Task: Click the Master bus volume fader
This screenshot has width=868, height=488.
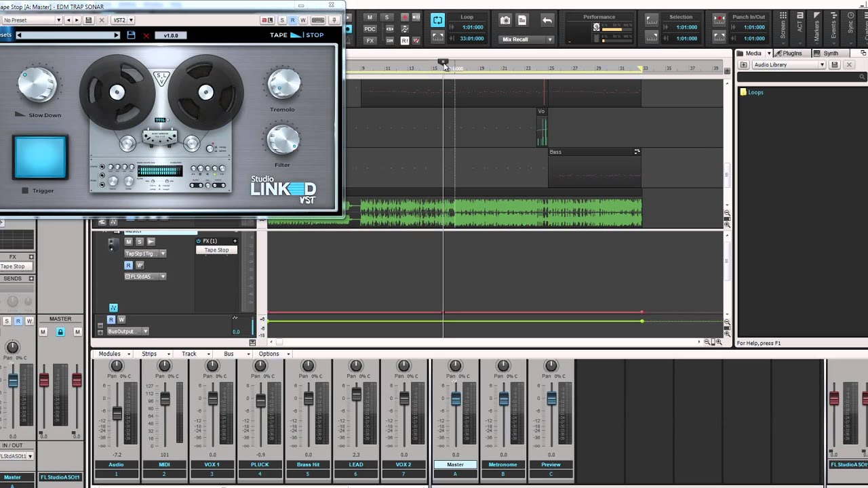Action: (x=456, y=399)
